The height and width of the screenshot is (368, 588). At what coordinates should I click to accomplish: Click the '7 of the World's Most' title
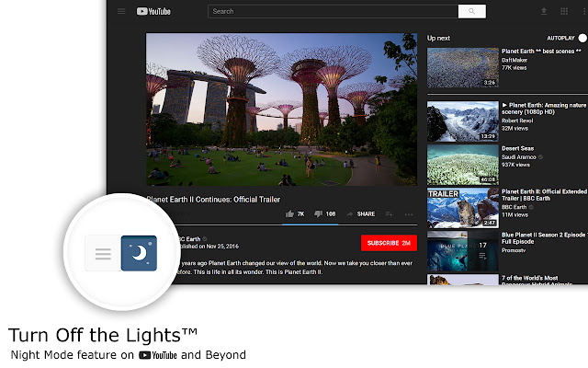point(529,278)
